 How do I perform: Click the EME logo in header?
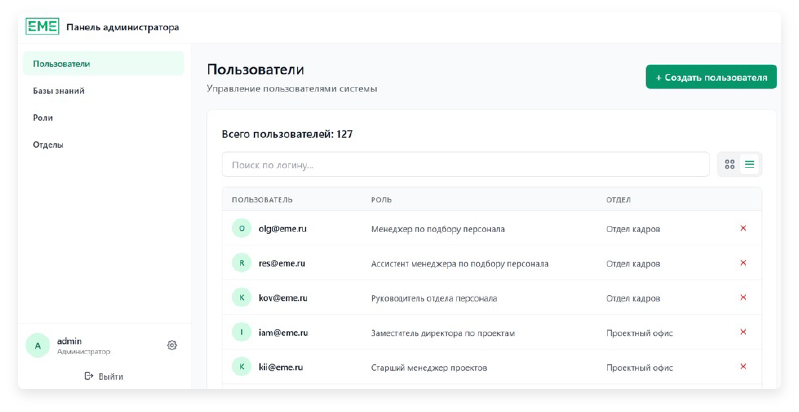pyautogui.click(x=42, y=27)
